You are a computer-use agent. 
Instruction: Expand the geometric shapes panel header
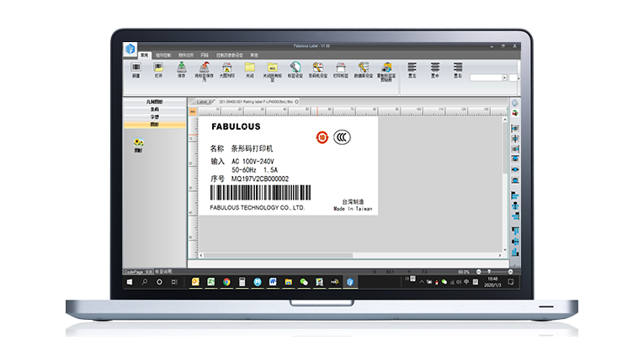point(154,102)
